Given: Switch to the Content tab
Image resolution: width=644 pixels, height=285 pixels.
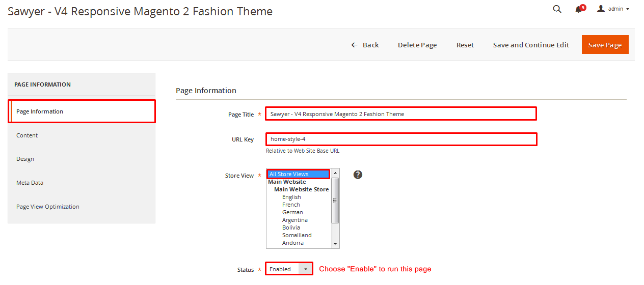Looking at the screenshot, I should (x=82, y=135).
